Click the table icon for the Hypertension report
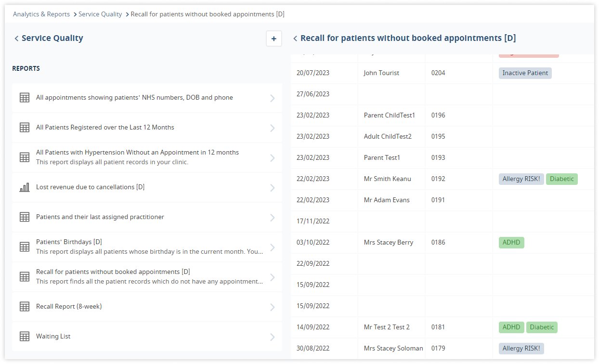This screenshot has height=364, width=599. click(25, 157)
